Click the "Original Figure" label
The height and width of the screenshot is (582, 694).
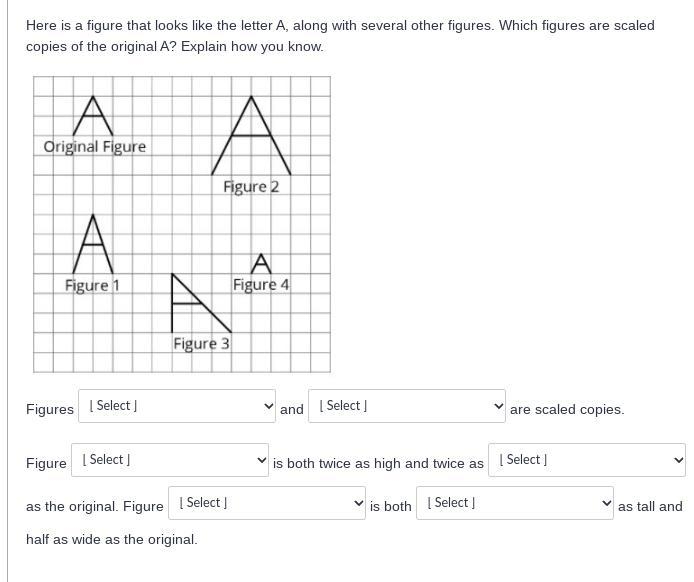click(x=95, y=146)
